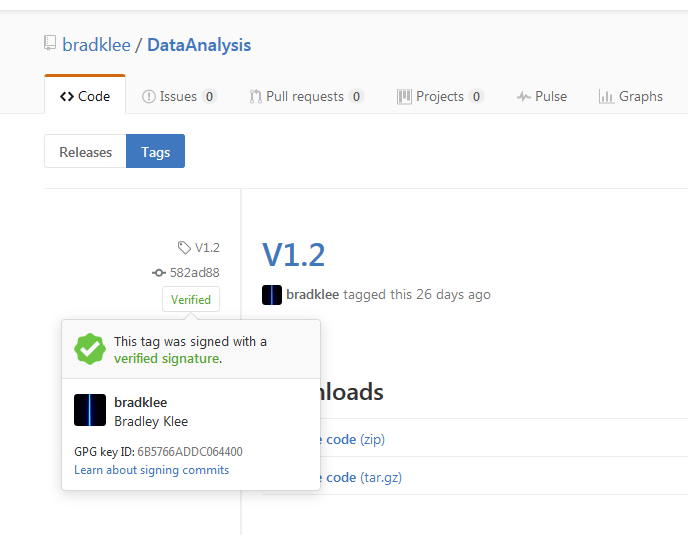
Task: Open the Issues tab
Action: (179, 96)
